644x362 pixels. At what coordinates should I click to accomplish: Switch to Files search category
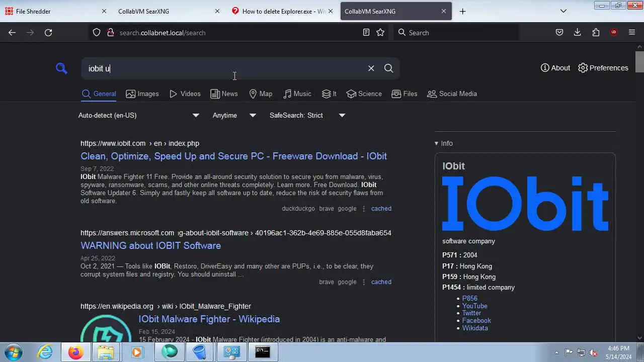(x=404, y=94)
